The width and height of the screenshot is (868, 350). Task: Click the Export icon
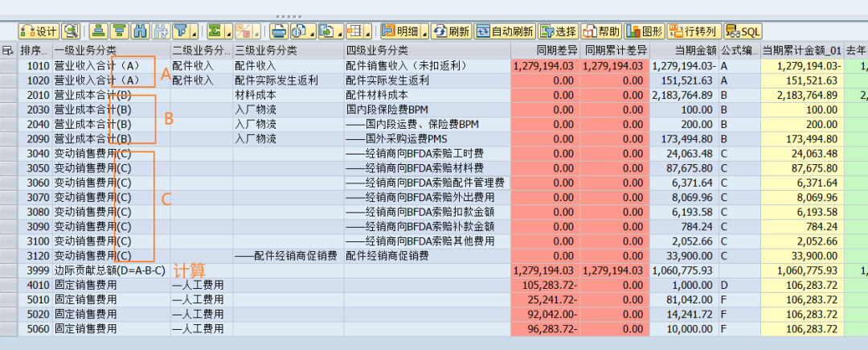coord(327,31)
